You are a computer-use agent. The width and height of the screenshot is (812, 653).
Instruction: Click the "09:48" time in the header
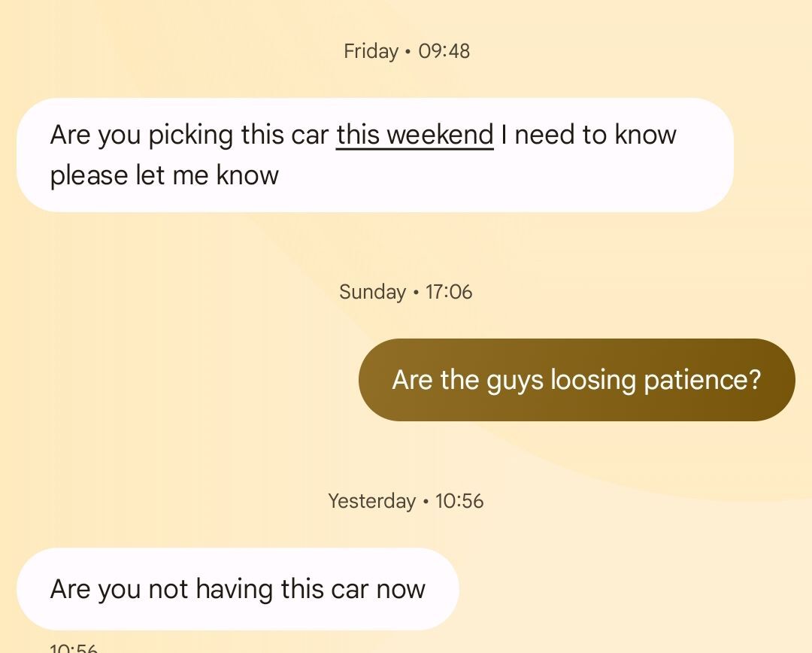(x=444, y=51)
